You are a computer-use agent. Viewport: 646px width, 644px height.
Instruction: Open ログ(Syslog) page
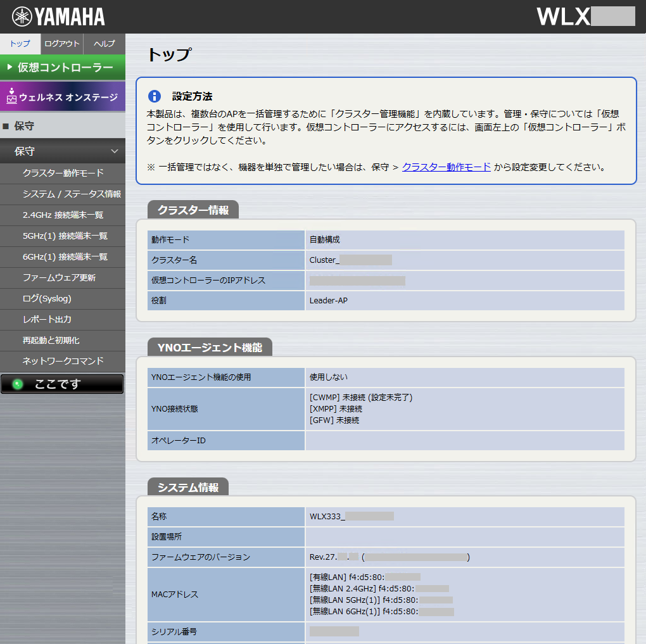[x=63, y=299]
